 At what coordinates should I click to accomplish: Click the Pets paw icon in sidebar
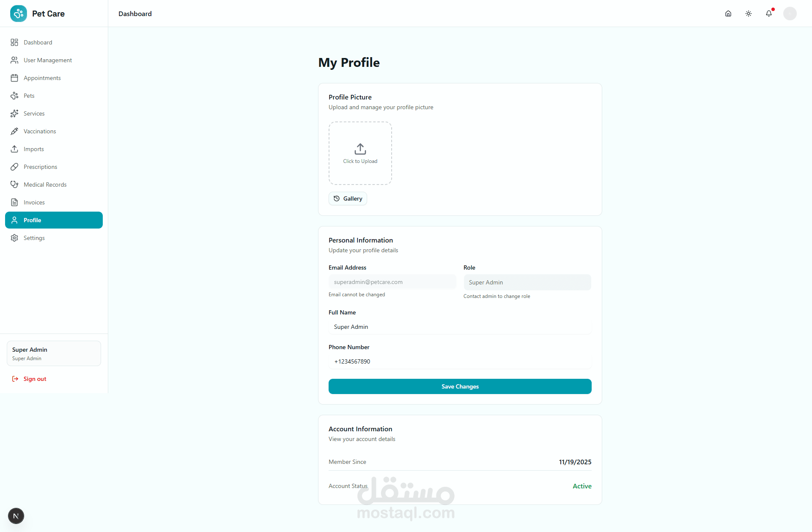tap(14, 96)
